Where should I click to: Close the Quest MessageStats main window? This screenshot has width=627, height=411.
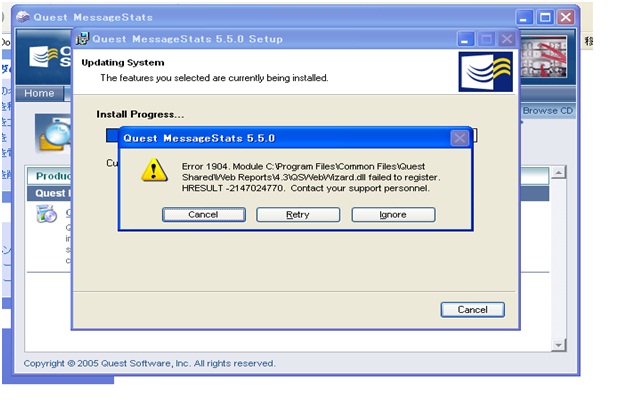(565, 17)
